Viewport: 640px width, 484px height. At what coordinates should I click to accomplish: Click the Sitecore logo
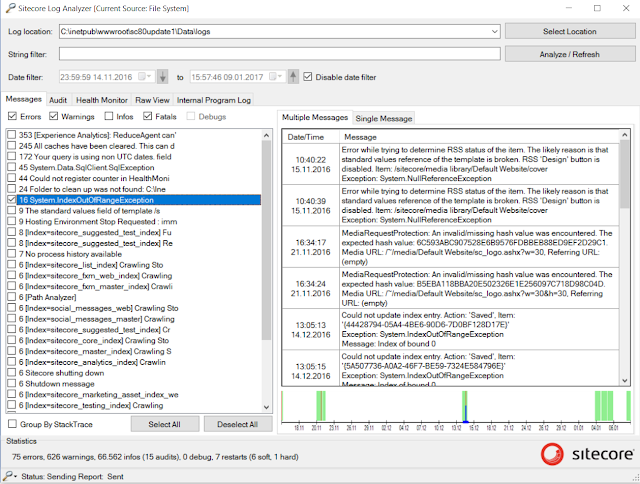587,454
